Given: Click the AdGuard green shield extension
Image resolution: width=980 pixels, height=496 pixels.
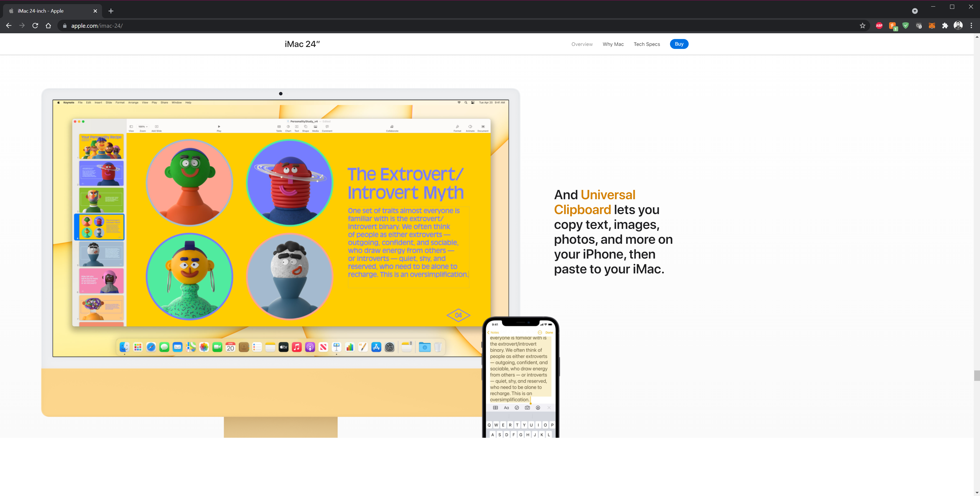Looking at the screenshot, I should tap(905, 26).
